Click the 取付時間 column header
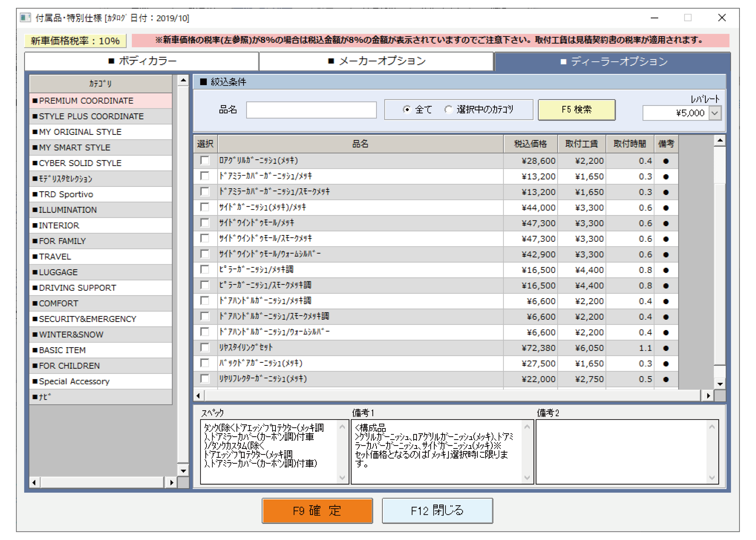 pos(630,144)
